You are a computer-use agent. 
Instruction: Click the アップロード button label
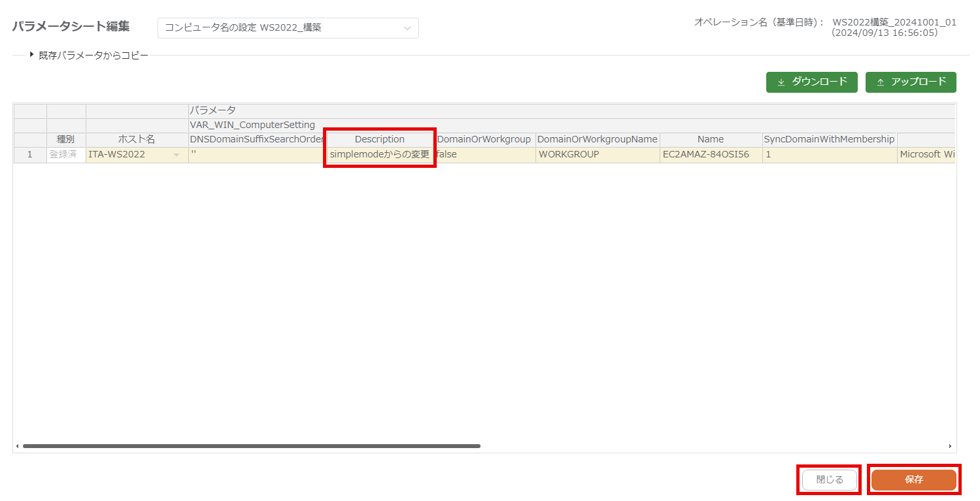tap(919, 82)
